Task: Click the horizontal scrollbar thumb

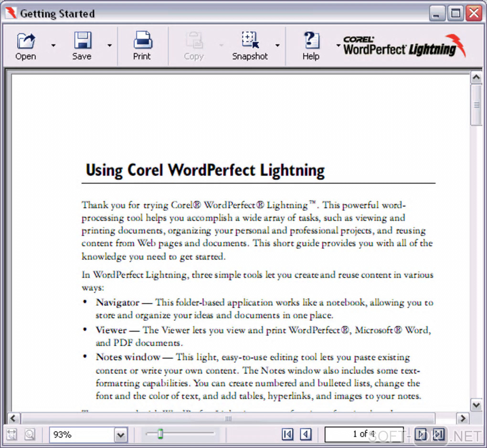Action: click(x=228, y=418)
